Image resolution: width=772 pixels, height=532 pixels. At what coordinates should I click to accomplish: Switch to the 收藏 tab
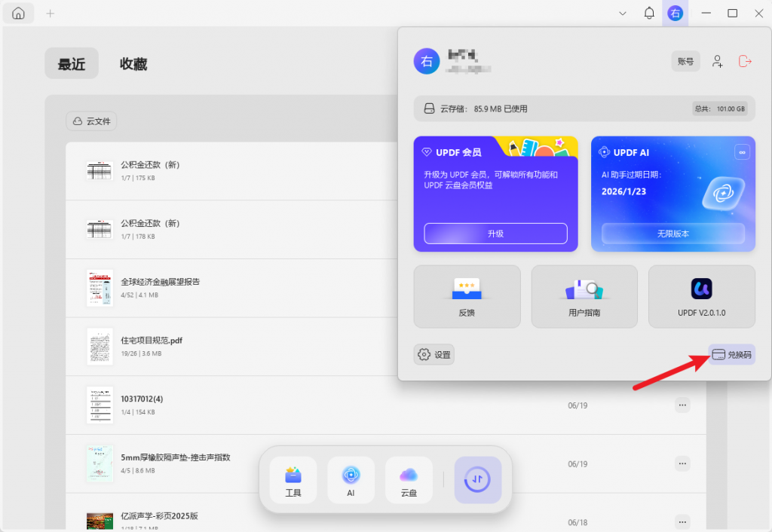click(x=133, y=63)
